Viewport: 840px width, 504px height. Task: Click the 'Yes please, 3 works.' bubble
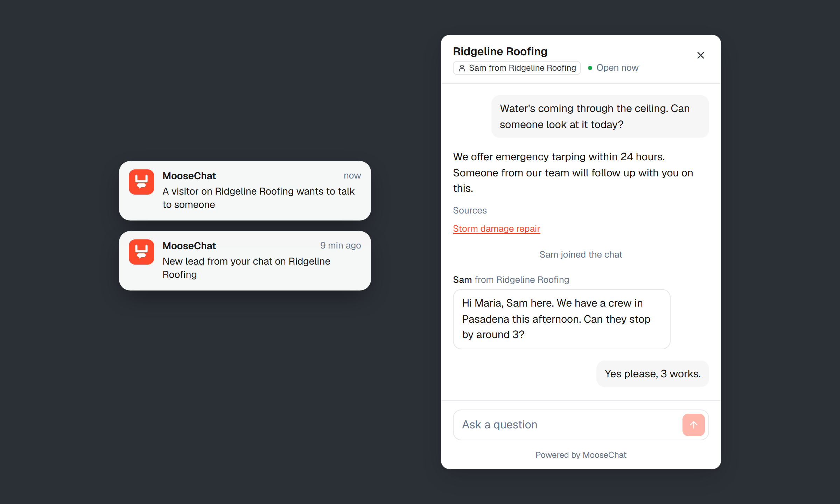(652, 374)
